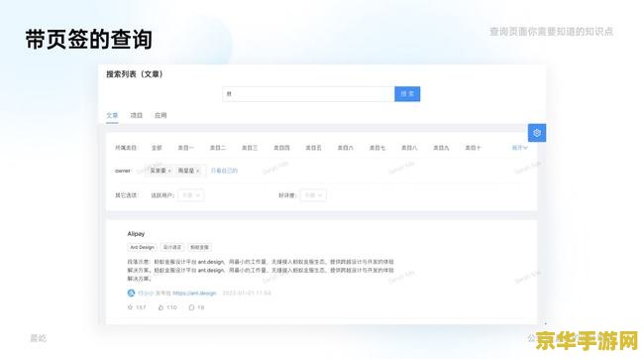Select the 类目二 category filter
This screenshot has width=644, height=359.
tap(218, 148)
